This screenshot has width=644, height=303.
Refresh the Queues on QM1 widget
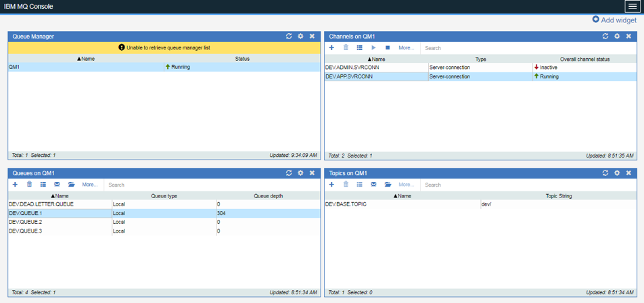pyautogui.click(x=289, y=173)
